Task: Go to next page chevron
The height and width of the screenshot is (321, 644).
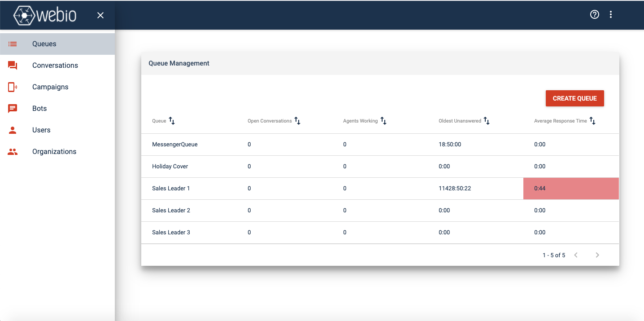Action: (x=597, y=255)
